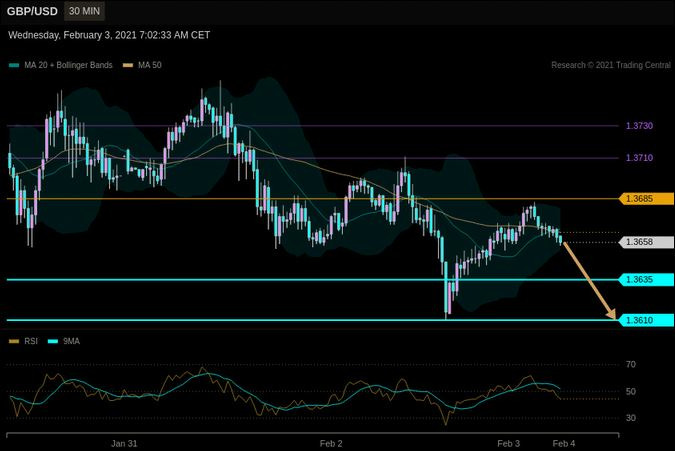Click the RSI legend color swatch
Viewport: 675px width, 451px height.
(14, 341)
